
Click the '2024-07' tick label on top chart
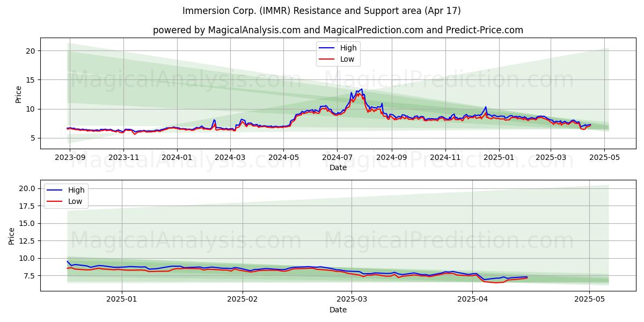pos(338,157)
